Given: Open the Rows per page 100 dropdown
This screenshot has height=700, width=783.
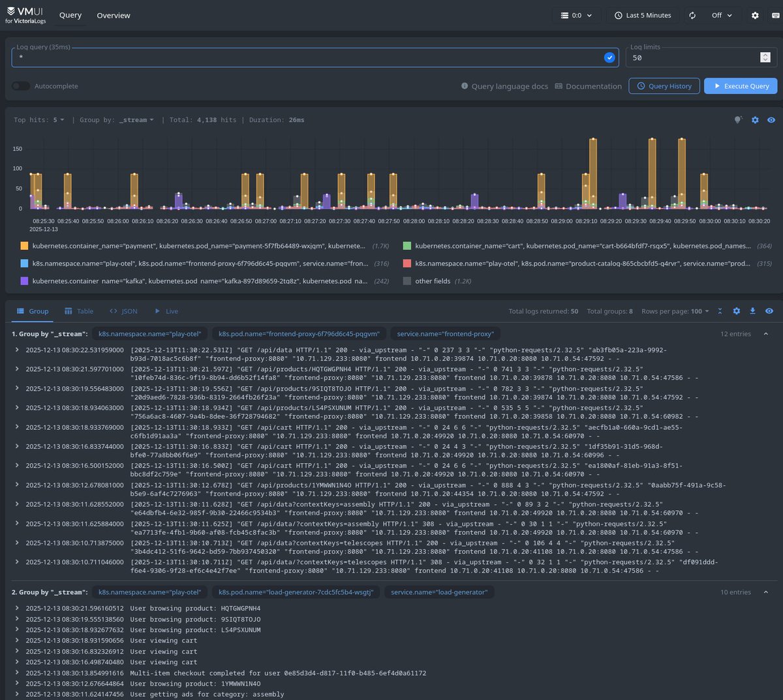Looking at the screenshot, I should [x=675, y=311].
